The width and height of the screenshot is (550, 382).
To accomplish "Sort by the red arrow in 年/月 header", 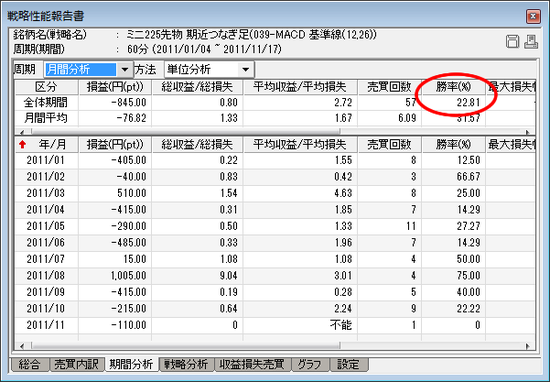I will [x=23, y=145].
